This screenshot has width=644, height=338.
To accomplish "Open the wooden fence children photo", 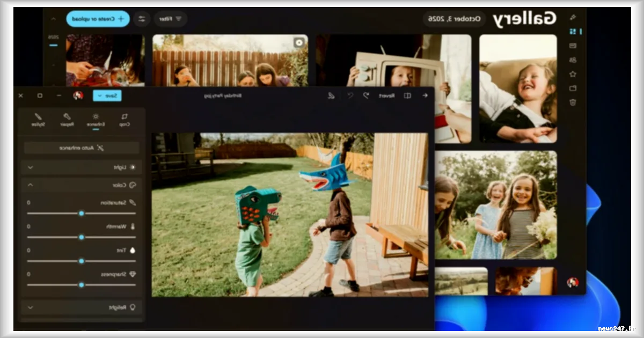I will click(230, 60).
